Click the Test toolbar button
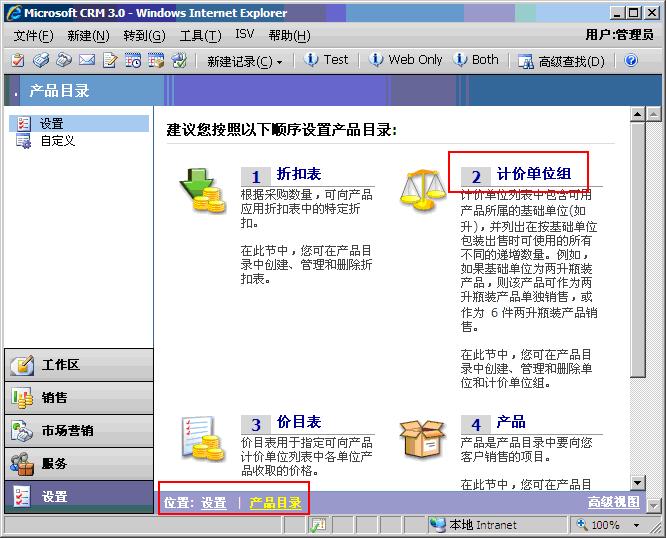 [326, 60]
